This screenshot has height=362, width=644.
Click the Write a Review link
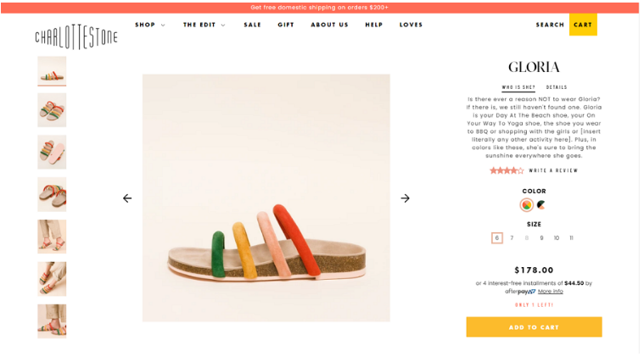click(553, 170)
